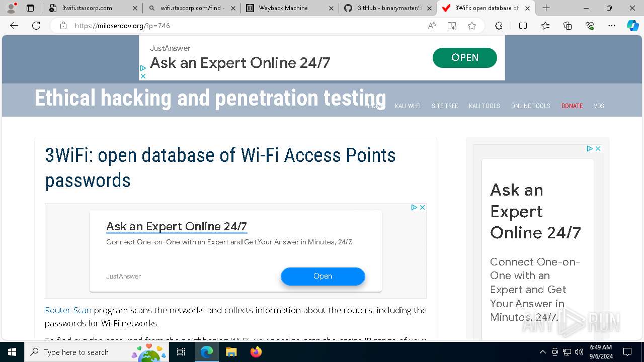Open the ONLINE TOOLS menu item
This screenshot has width=644, height=362.
click(531, 106)
